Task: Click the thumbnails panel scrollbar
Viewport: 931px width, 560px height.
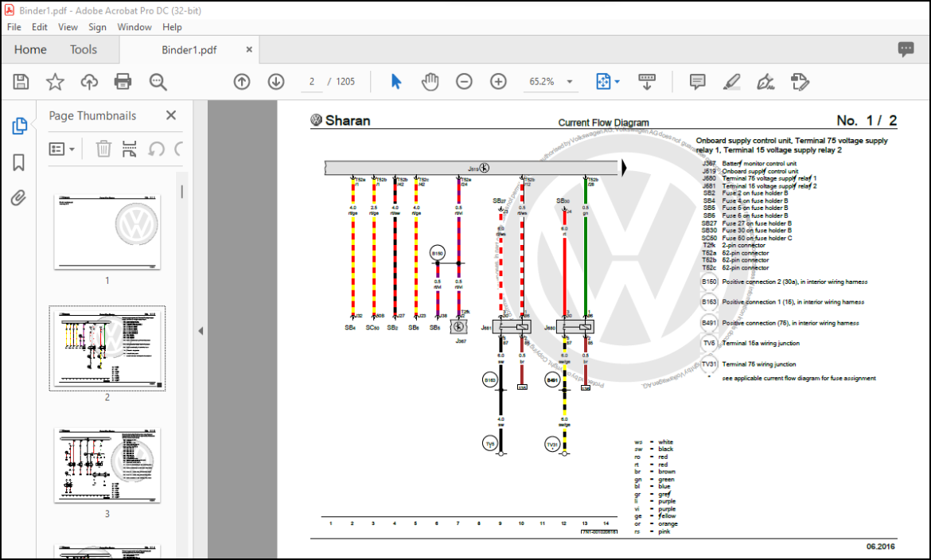Action: tap(181, 192)
